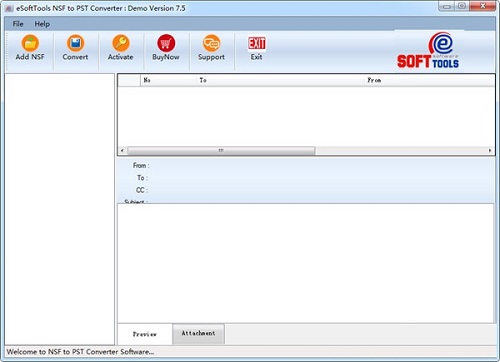This screenshot has width=500, height=362.
Task: Open the Help menu
Action: click(42, 24)
